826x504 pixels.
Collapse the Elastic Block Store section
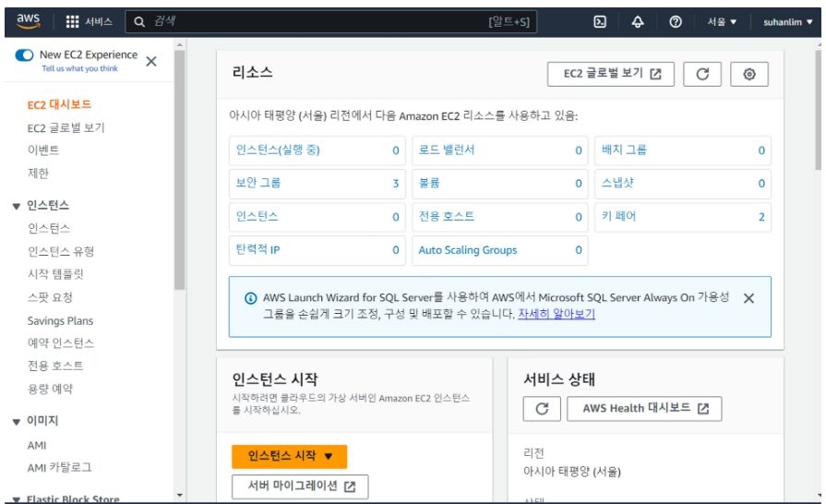(x=17, y=498)
